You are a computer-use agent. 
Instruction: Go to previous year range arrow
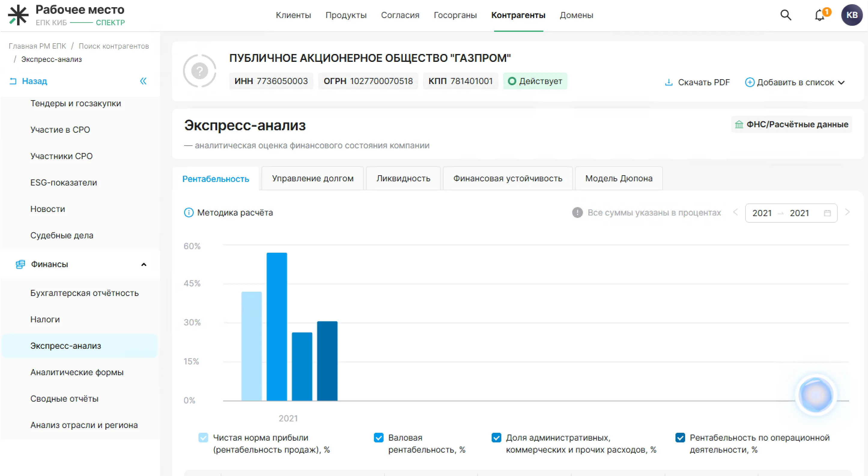coord(736,212)
